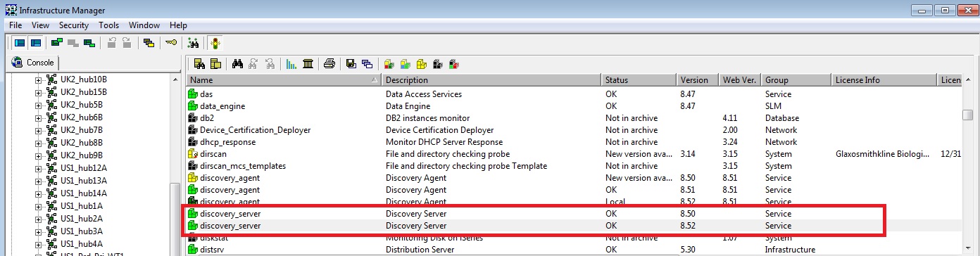Viewport: 980px width, 256px height.
Task: Click the bar chart statistics icon
Action: pyautogui.click(x=291, y=63)
